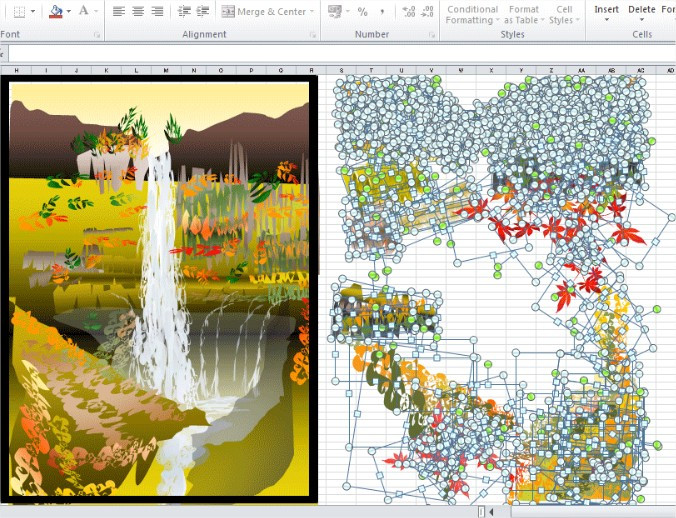
Task: Open the Font Color dropdown arrow
Action: 96,11
